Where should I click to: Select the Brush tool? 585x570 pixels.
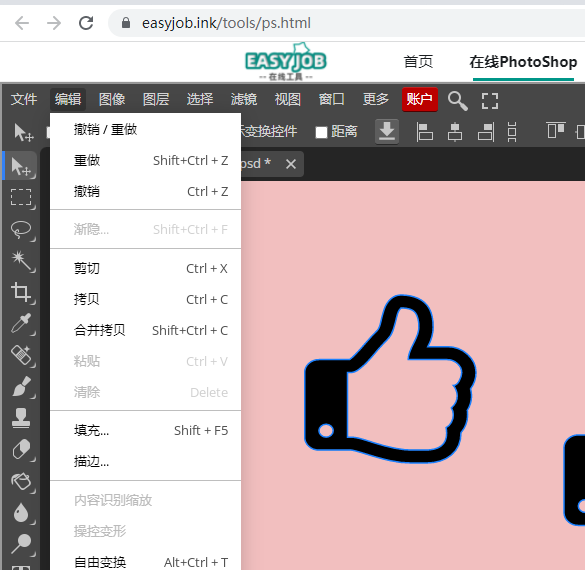[21, 386]
